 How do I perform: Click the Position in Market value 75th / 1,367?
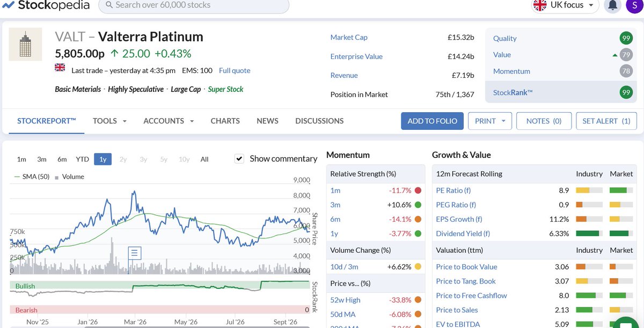tap(455, 94)
